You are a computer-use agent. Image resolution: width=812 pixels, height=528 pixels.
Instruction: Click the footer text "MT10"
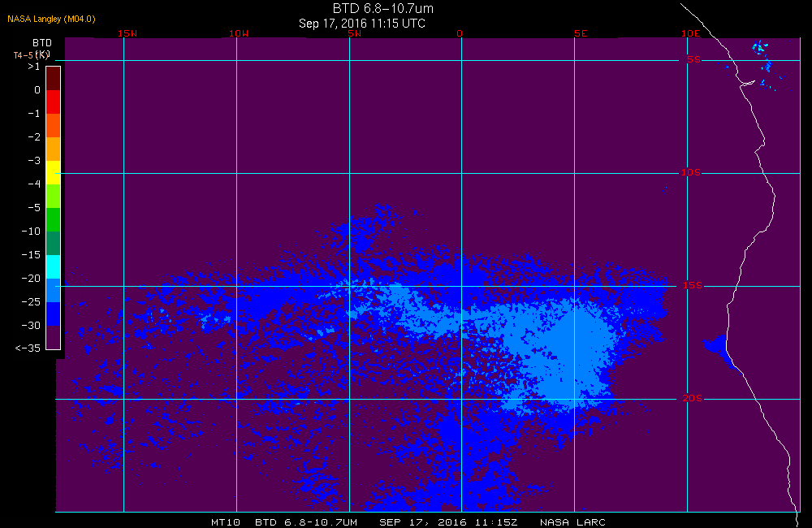tap(226, 522)
